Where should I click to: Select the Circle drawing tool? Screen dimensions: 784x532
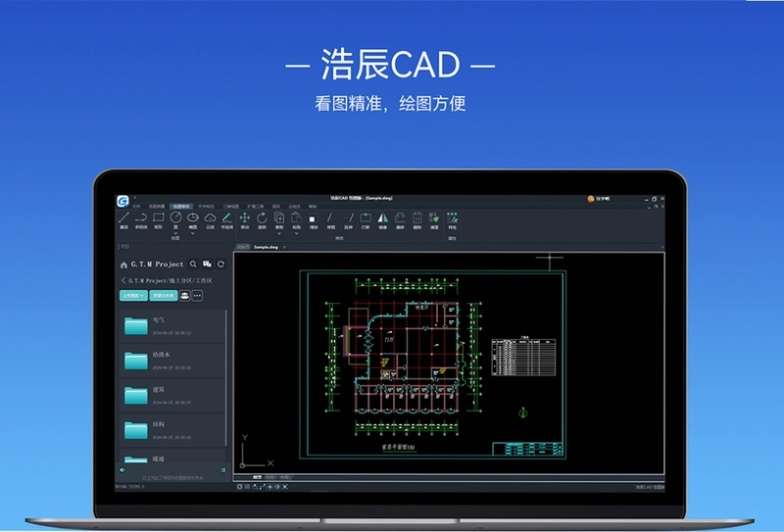tap(175, 220)
